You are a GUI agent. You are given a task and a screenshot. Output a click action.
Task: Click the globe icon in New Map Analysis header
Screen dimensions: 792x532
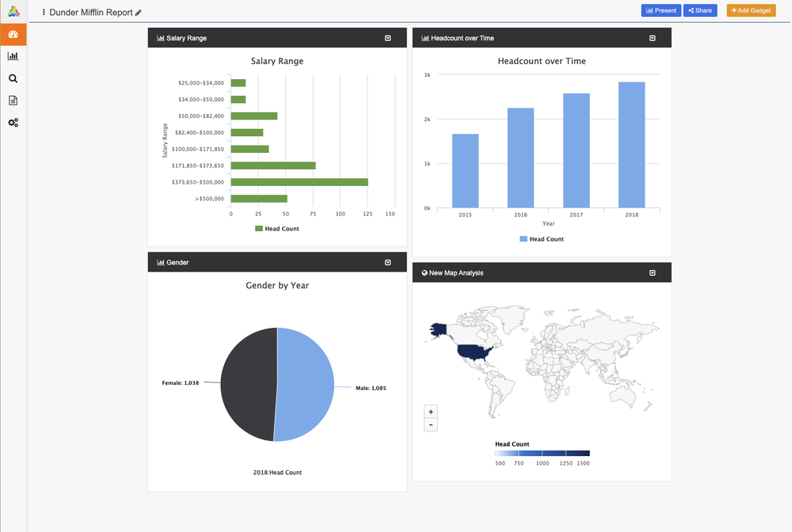(425, 272)
